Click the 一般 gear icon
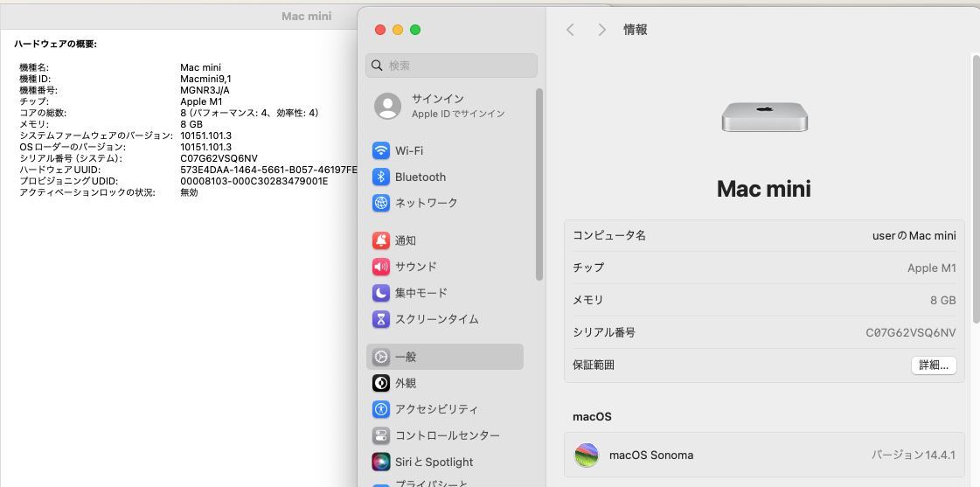The image size is (980, 487). pos(380,357)
